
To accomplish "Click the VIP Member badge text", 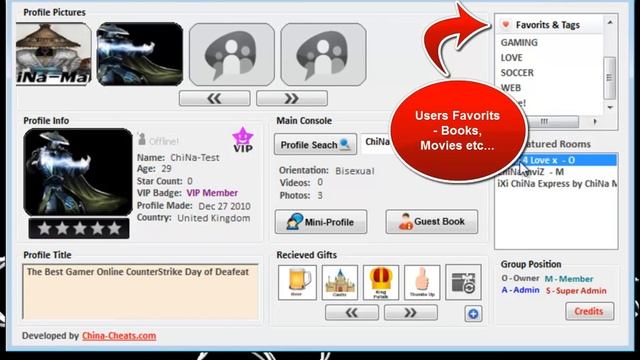I will tap(212, 193).
